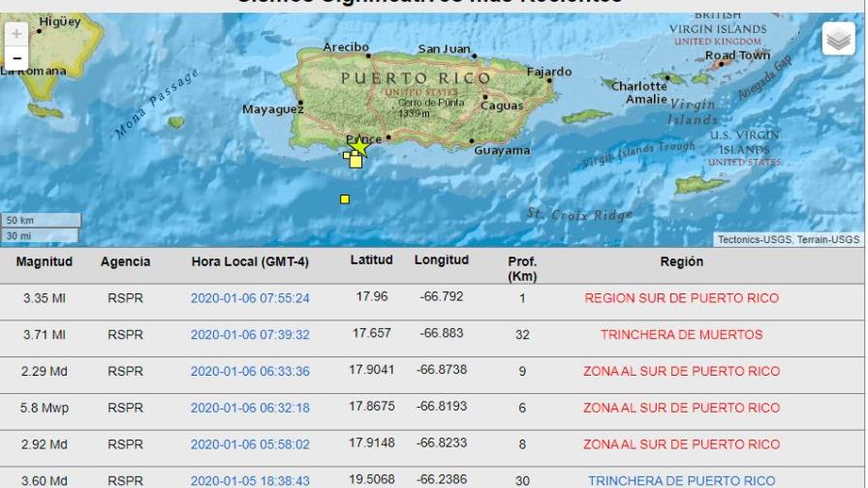Image resolution: width=868 pixels, height=488 pixels.
Task: Click the Caguas label on map
Action: coord(502,106)
